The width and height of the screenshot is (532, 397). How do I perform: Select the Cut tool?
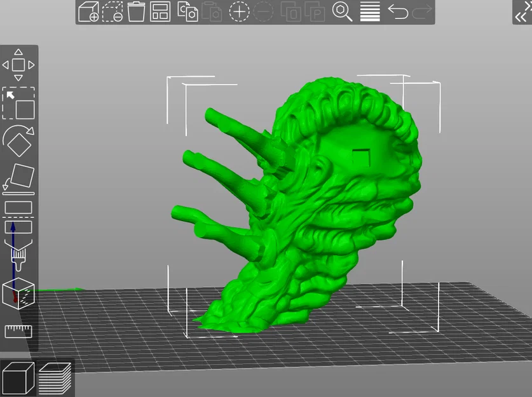pos(18,217)
